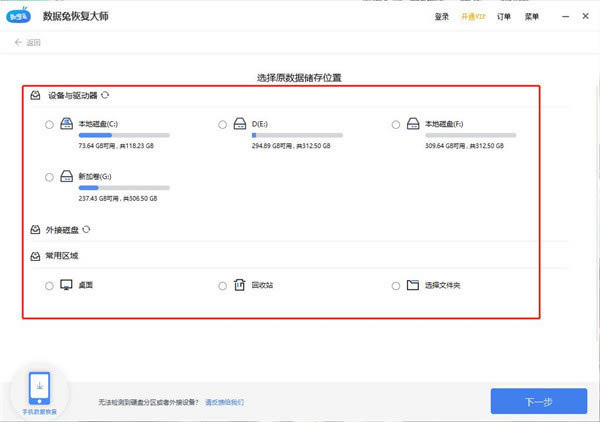The image size is (600, 422).
Task: Open the 菜单 menu in title bar
Action: point(532,16)
